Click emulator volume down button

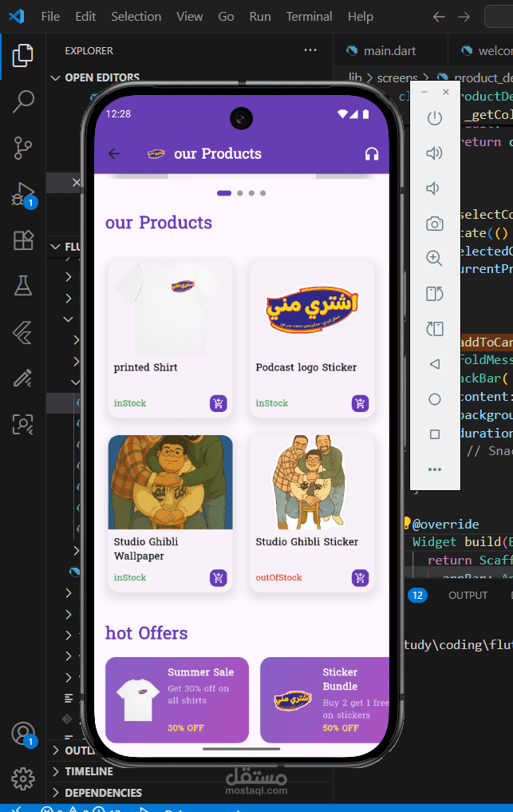[x=433, y=188]
